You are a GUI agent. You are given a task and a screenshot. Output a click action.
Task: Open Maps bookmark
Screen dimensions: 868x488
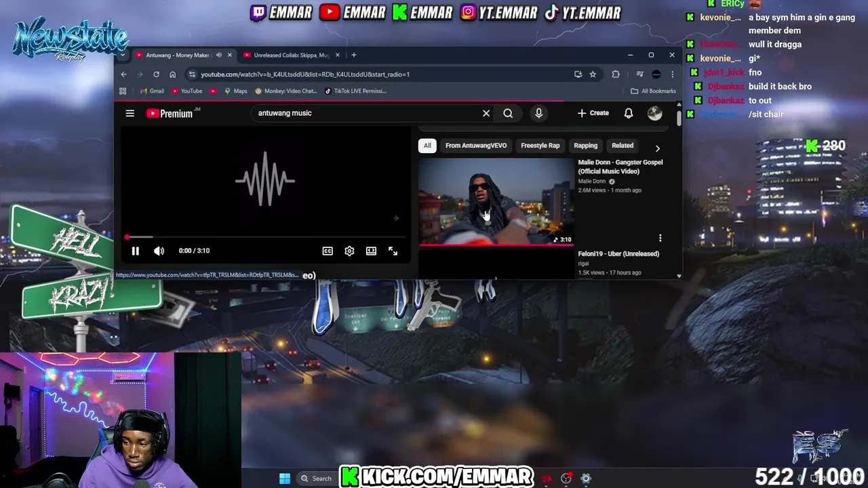(236, 91)
